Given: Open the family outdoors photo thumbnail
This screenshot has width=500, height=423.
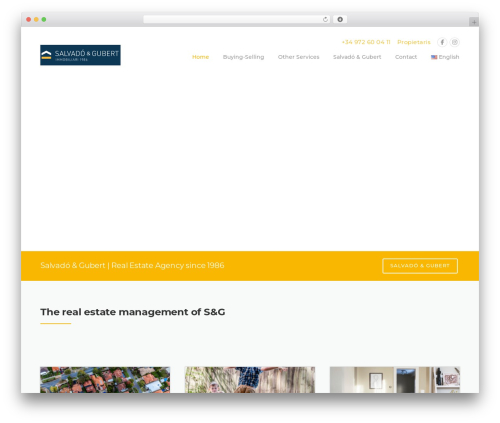Looking at the screenshot, I should 250,380.
